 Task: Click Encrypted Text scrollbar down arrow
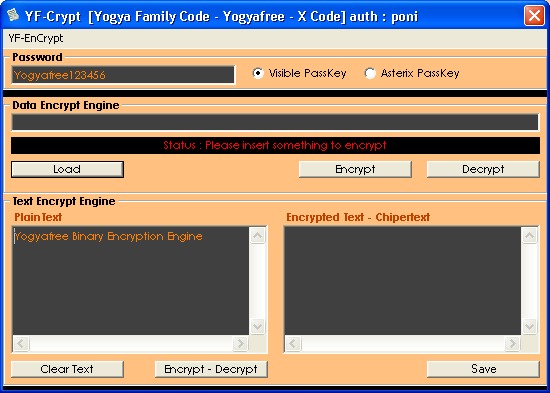[x=530, y=327]
